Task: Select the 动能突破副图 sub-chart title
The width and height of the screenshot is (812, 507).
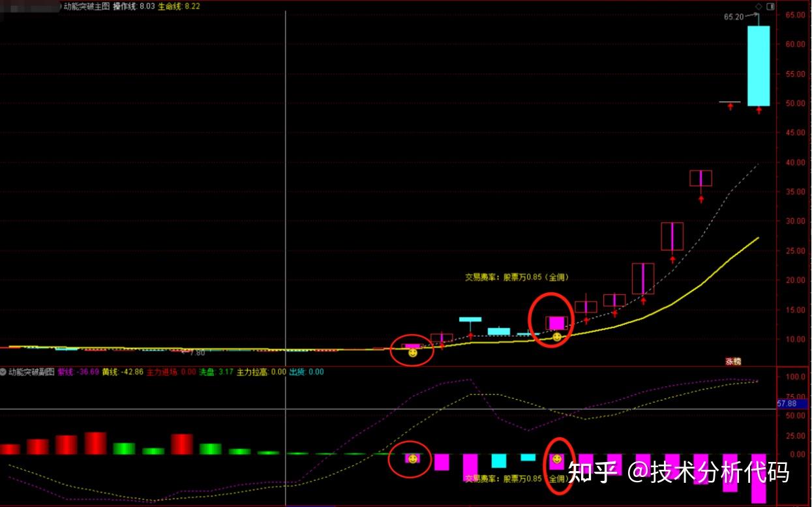Action: point(31,372)
